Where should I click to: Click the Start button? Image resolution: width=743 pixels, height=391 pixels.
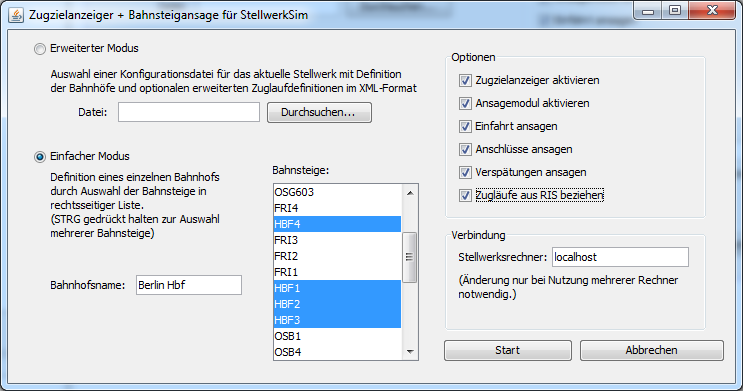(507, 350)
